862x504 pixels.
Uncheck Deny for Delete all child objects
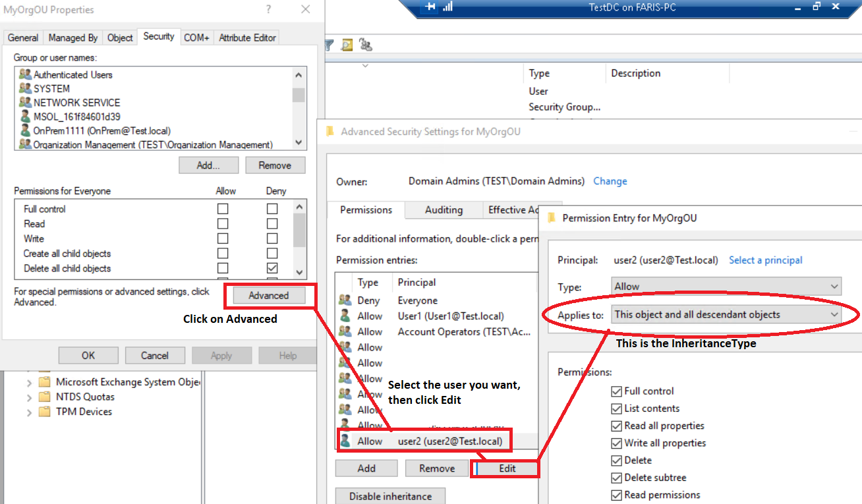[x=272, y=268]
